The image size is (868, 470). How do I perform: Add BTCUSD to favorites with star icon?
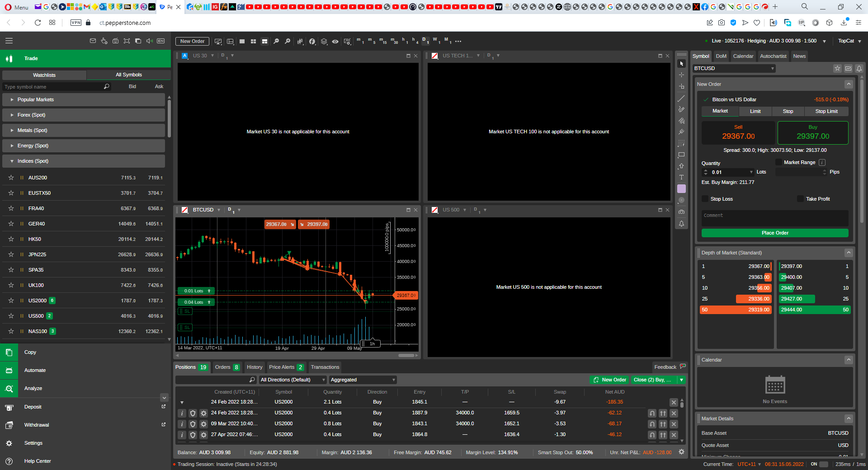coord(837,68)
